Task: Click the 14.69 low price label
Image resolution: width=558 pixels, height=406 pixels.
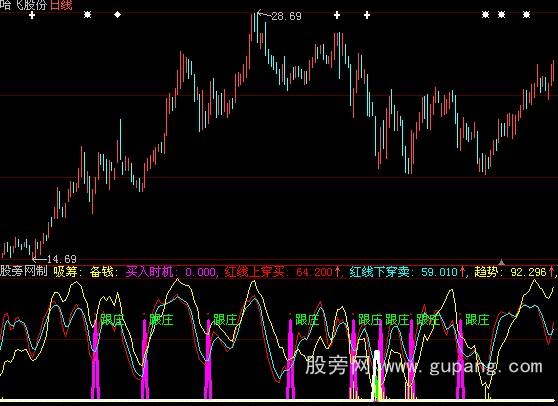Action: click(x=61, y=259)
